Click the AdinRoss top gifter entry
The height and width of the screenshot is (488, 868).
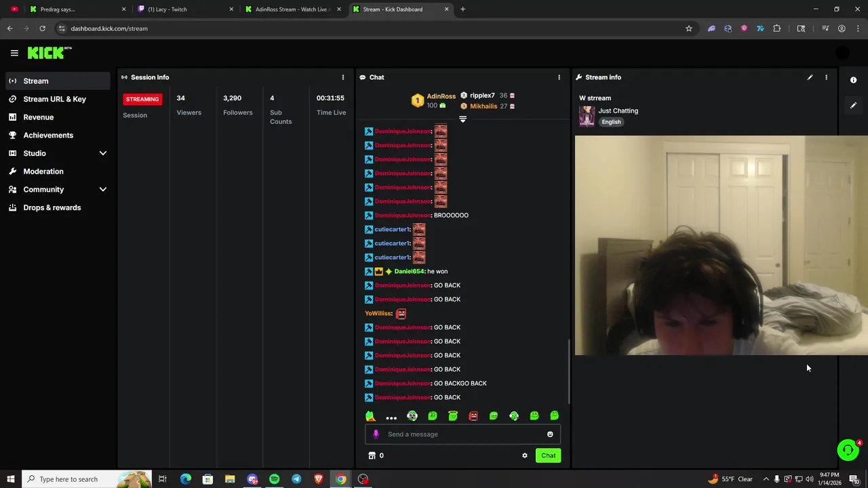point(433,100)
